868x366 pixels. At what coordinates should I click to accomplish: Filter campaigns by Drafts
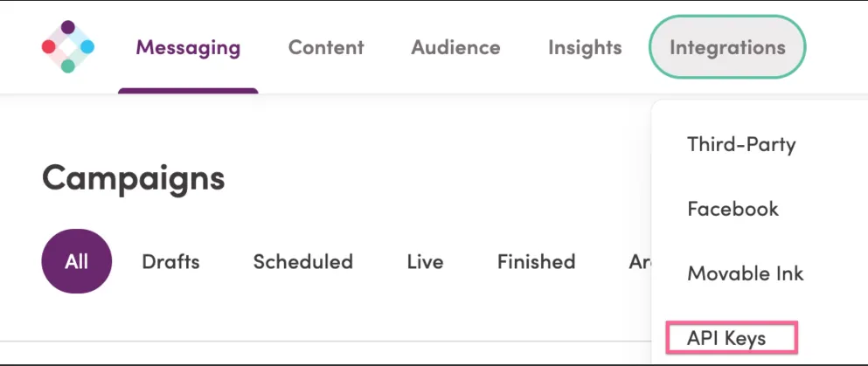(x=170, y=261)
